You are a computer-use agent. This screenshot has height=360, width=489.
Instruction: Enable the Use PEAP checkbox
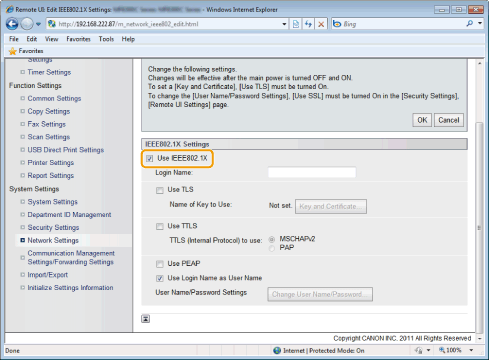160,264
